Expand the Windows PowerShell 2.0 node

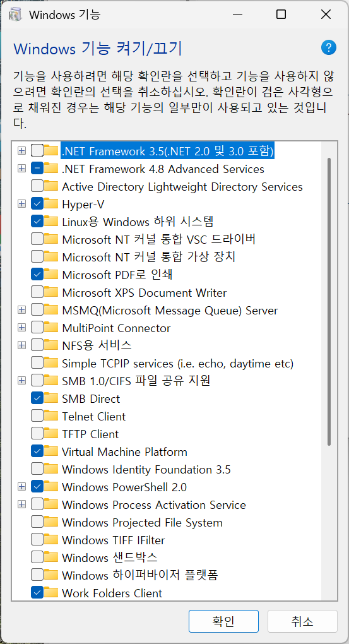tap(21, 487)
